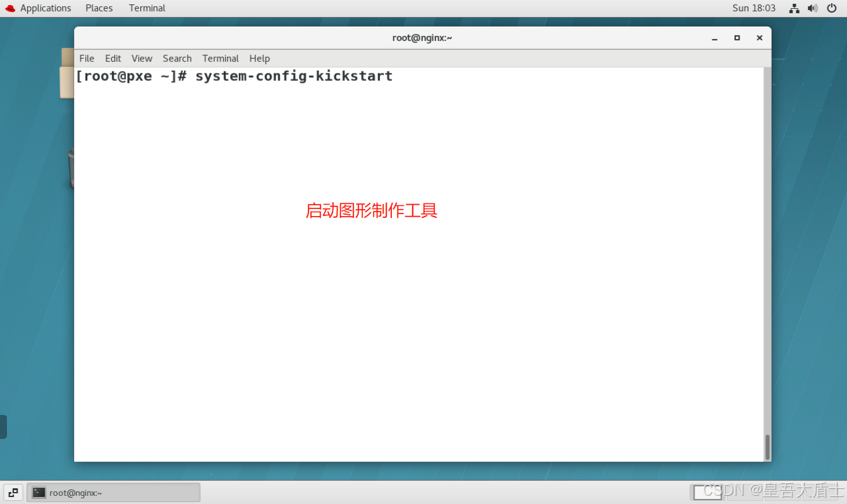Click the [root@pxe ~]# prompt text
The image size is (847, 504).
coord(131,76)
